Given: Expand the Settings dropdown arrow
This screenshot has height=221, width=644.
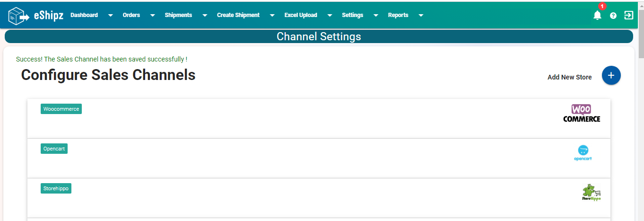Looking at the screenshot, I should pyautogui.click(x=376, y=16).
